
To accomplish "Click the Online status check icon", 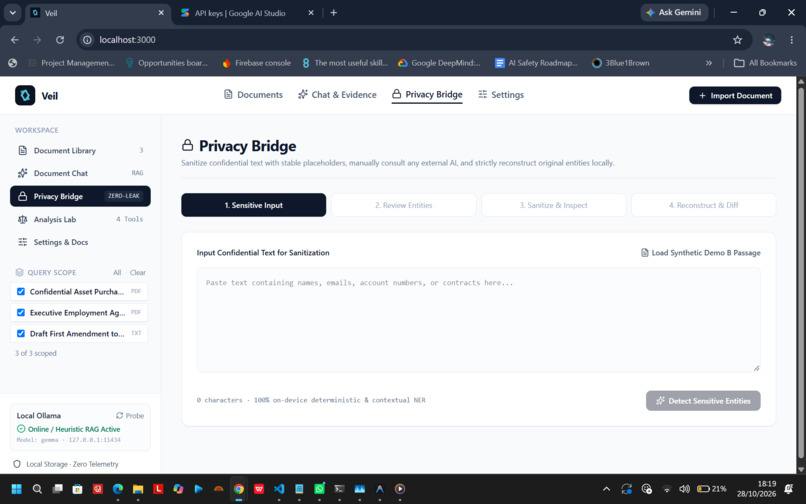I will [x=21, y=429].
